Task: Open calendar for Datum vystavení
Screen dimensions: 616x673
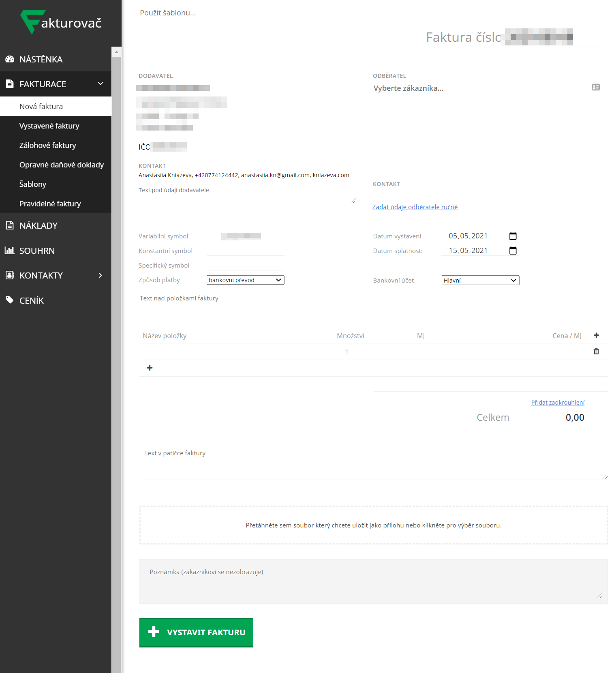Action: pyautogui.click(x=513, y=236)
